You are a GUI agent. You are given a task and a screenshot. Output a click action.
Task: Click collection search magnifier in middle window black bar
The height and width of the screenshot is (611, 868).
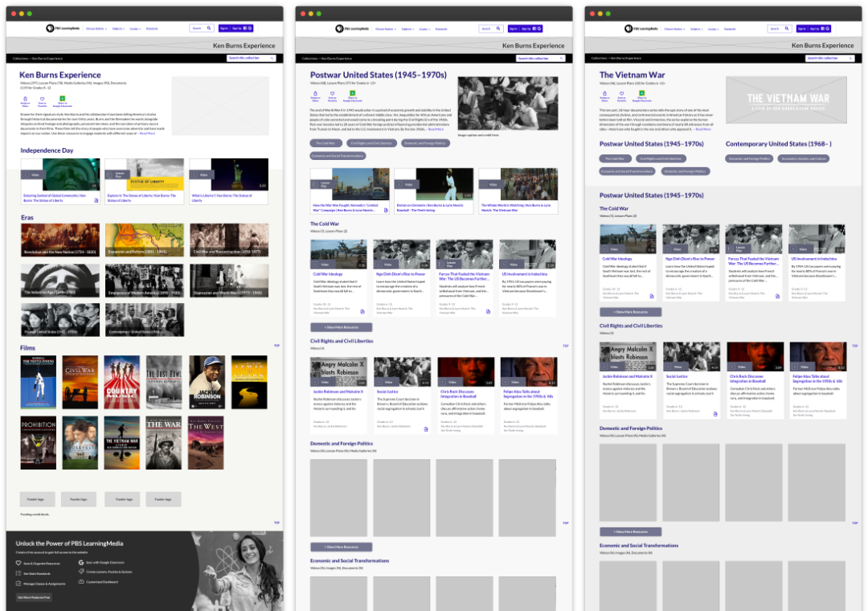561,58
